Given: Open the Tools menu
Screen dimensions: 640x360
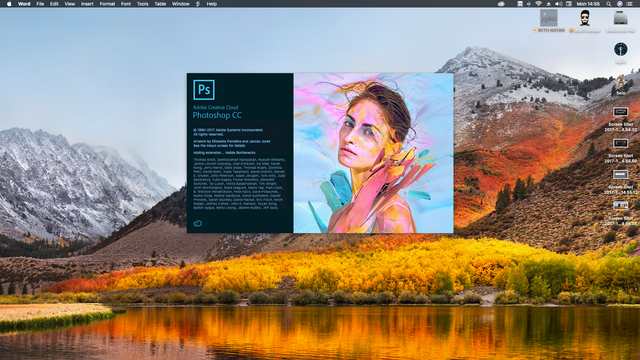Looking at the screenshot, I should coord(142,4).
